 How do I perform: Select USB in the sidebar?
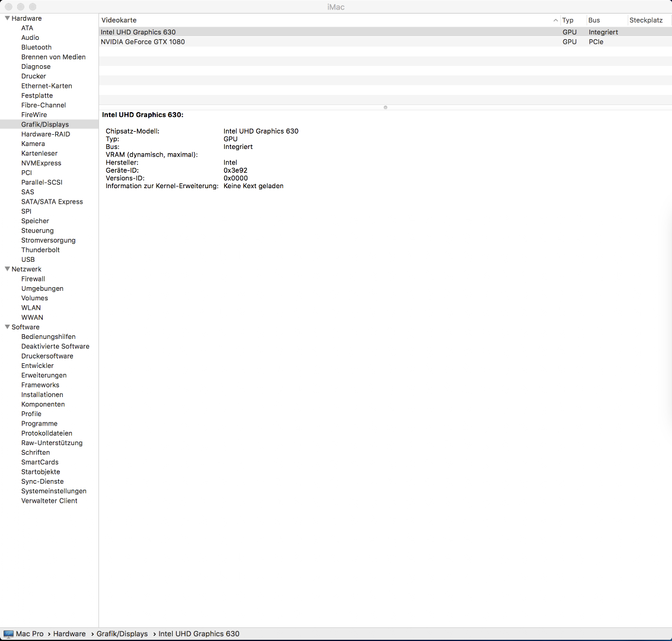[x=28, y=259]
